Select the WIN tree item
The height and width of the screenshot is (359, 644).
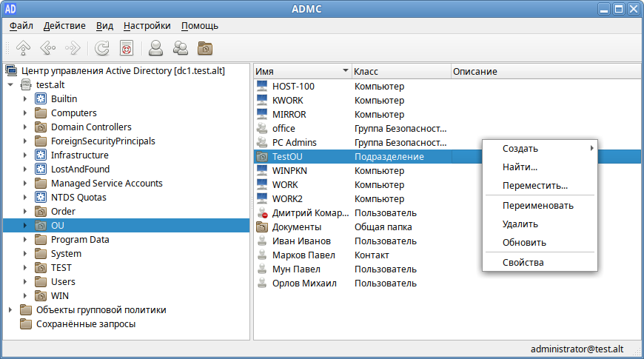[x=60, y=296]
